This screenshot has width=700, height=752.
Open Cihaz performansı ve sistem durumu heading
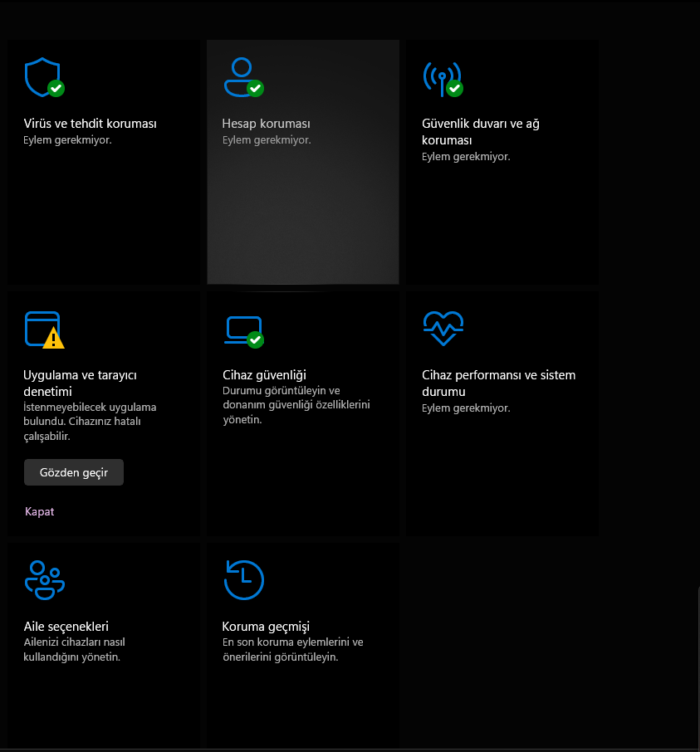(498, 383)
